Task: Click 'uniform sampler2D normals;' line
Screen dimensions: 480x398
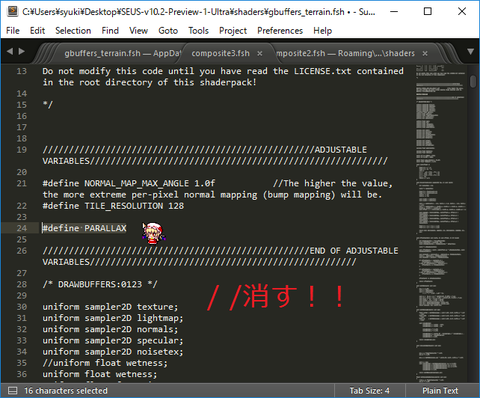Action: (x=110, y=329)
